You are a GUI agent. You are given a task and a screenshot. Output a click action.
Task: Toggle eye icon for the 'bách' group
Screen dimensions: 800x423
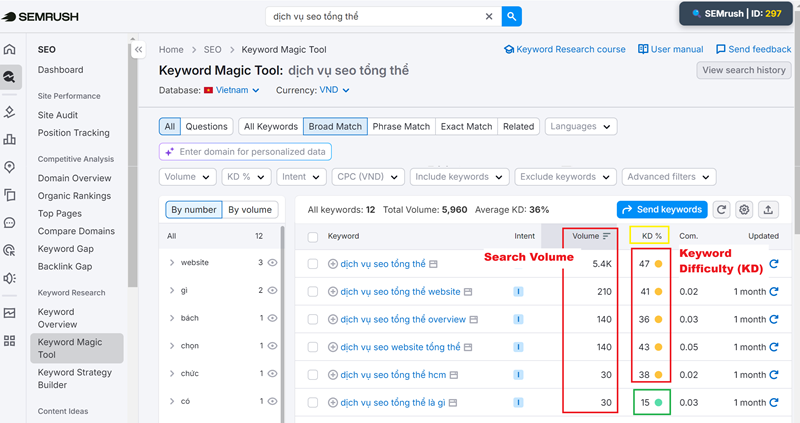(x=272, y=318)
